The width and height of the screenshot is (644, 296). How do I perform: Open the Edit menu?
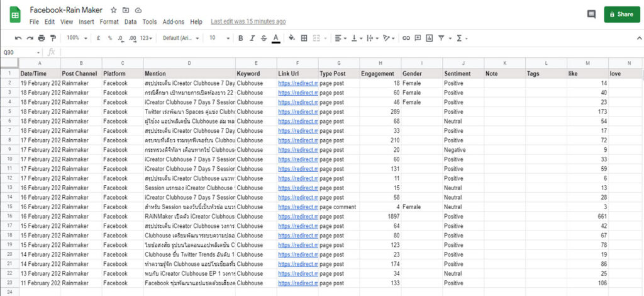tap(50, 22)
